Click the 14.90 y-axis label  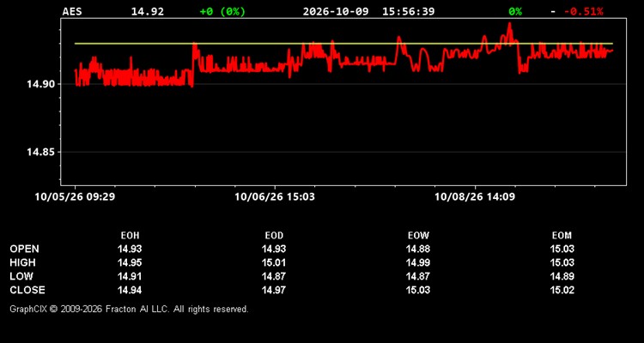[40, 85]
